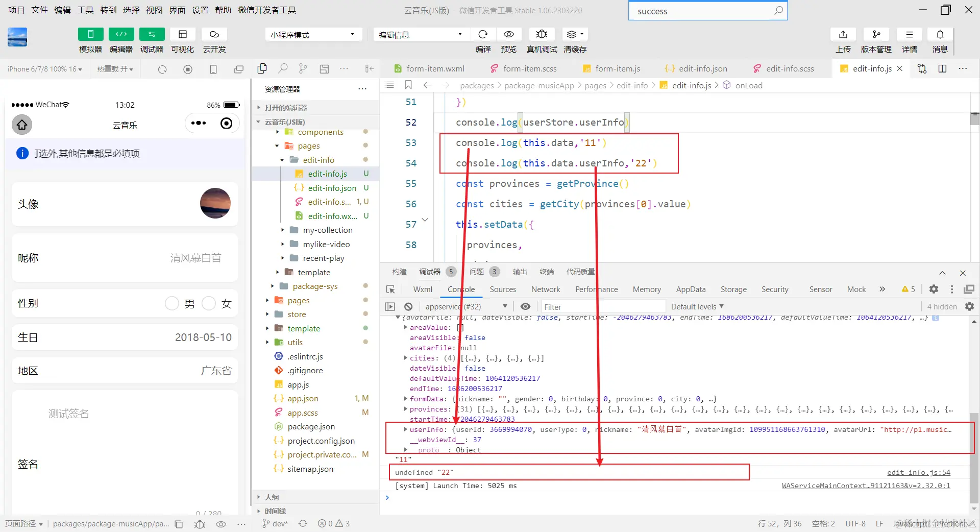Open the search icon in sidebar

coord(283,68)
